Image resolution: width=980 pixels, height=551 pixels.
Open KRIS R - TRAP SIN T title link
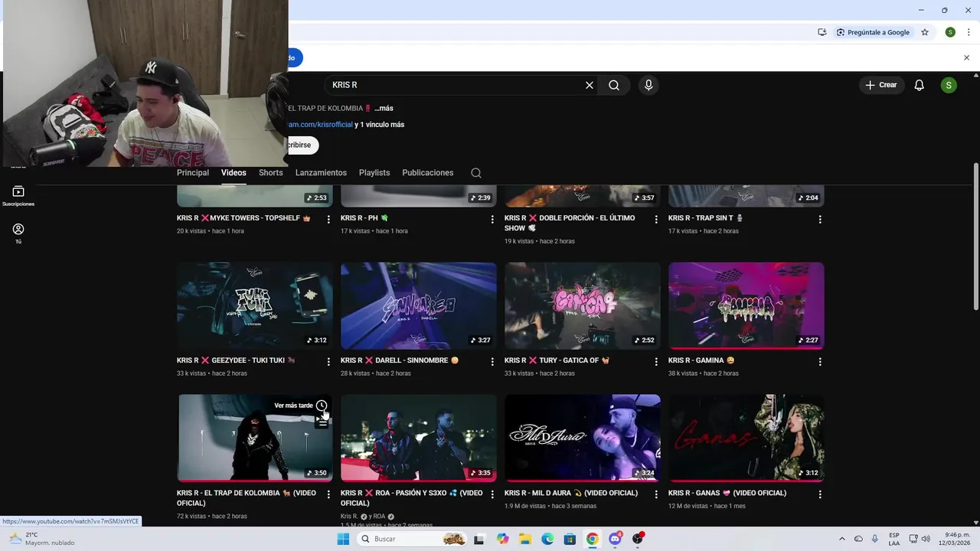pyautogui.click(x=705, y=218)
